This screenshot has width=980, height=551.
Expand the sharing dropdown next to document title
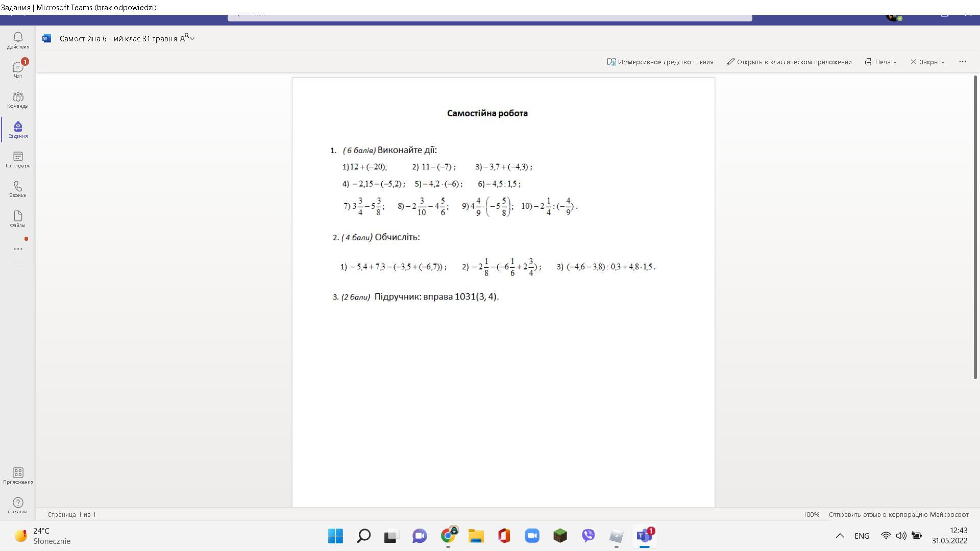[187, 38]
